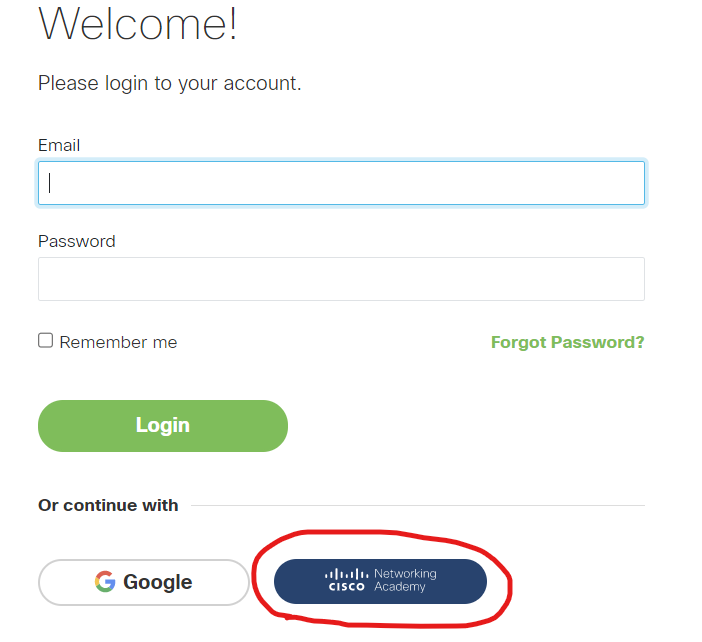Viewport: 702px width, 642px height.
Task: Continue with Cisco Networking Academy button
Action: 380,581
